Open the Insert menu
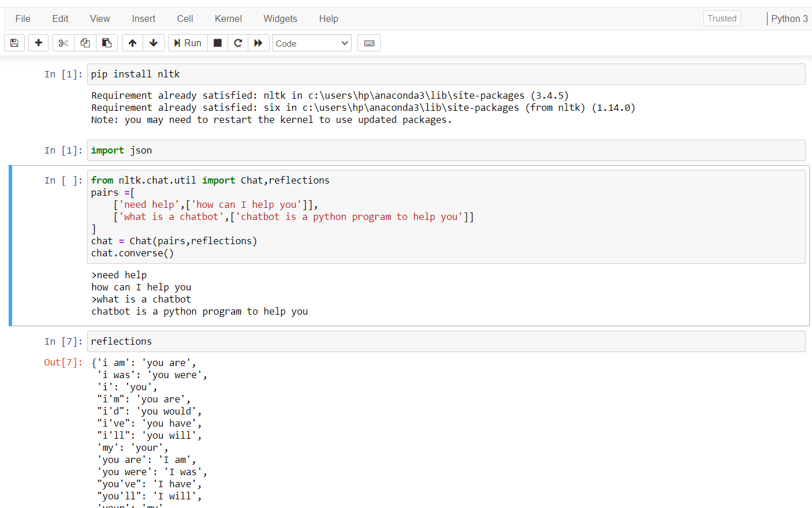This screenshot has height=508, width=812. coord(143,18)
